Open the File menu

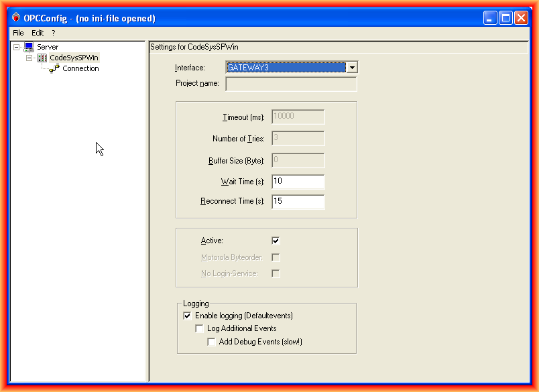tap(18, 32)
